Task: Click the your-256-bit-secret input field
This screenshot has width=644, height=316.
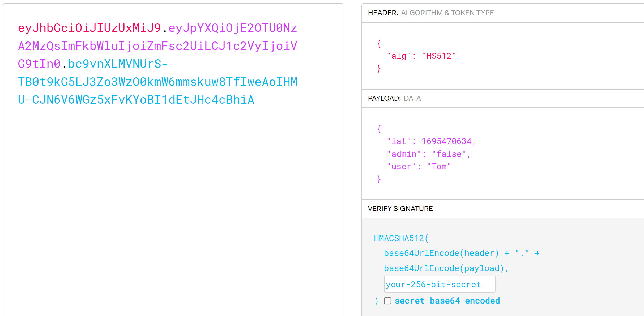Action: pyautogui.click(x=440, y=284)
